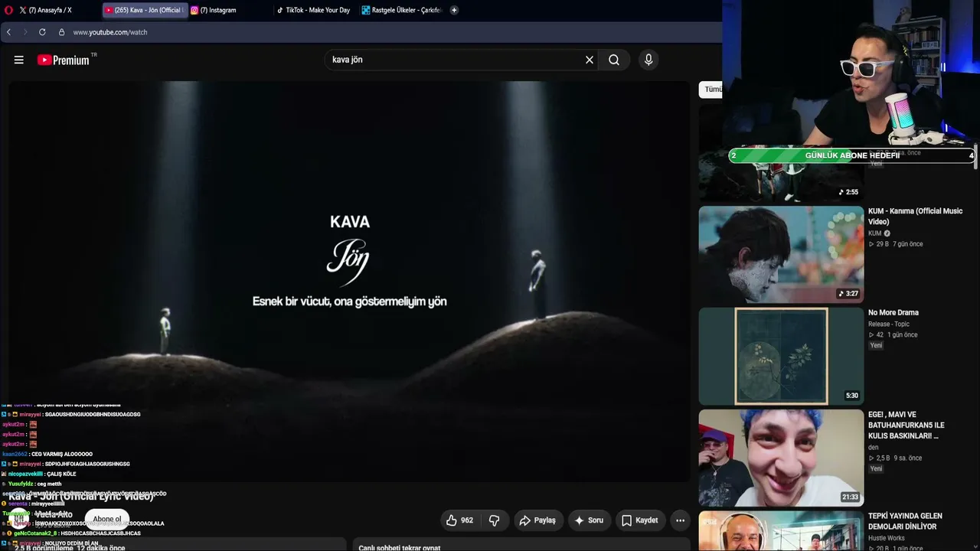Dislike the Kava Jön video
This screenshot has height=551, width=980.
494,520
